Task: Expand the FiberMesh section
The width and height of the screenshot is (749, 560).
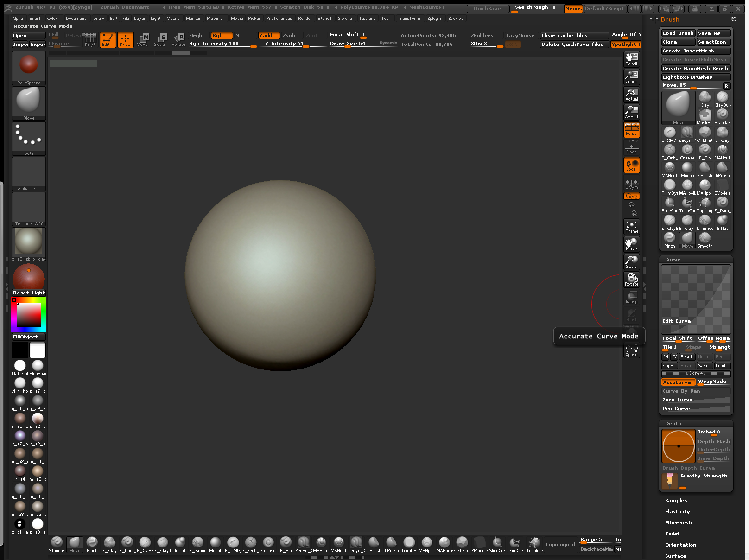Action: 679,523
